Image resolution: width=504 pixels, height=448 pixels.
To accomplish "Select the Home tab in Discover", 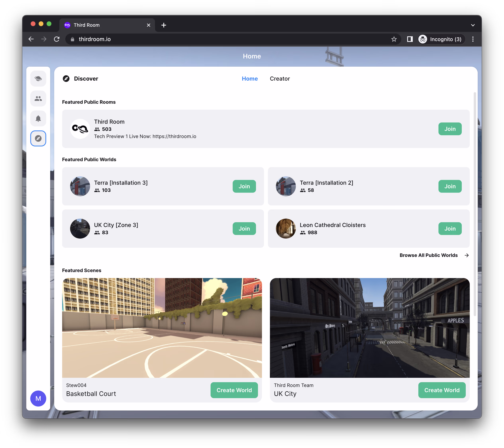I will 250,79.
